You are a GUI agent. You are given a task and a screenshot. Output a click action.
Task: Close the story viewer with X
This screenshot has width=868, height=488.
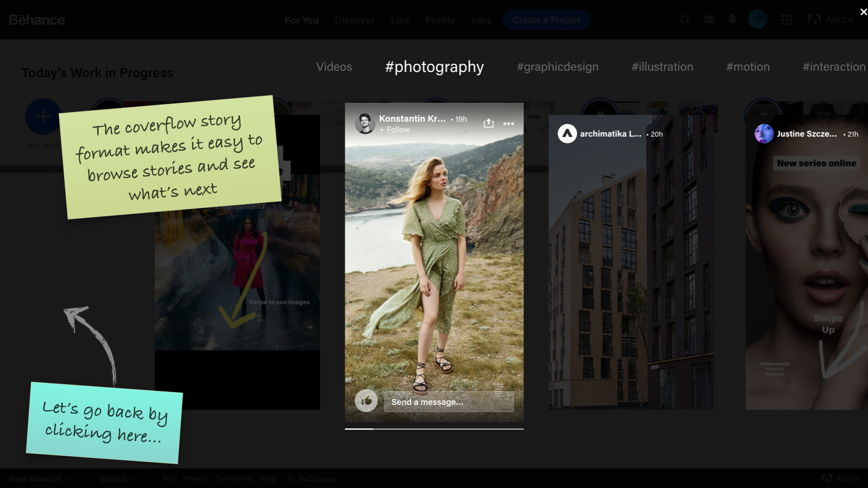(863, 12)
